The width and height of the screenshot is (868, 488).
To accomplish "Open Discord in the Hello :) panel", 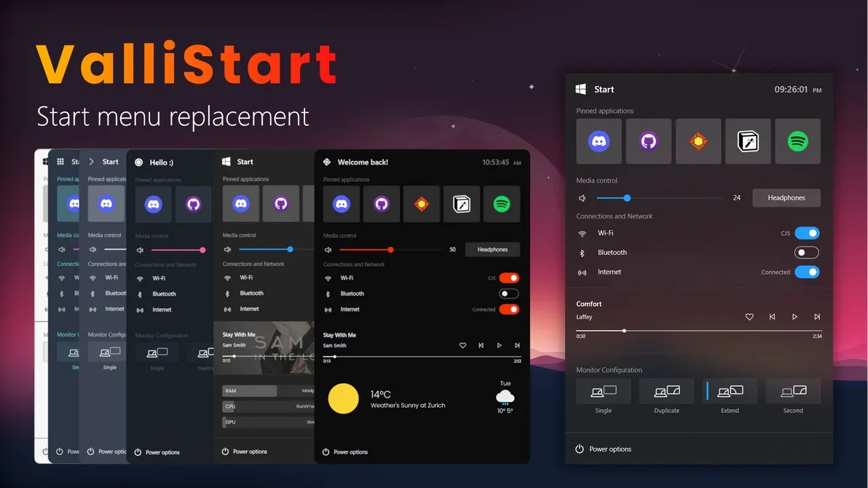I will pyautogui.click(x=154, y=205).
